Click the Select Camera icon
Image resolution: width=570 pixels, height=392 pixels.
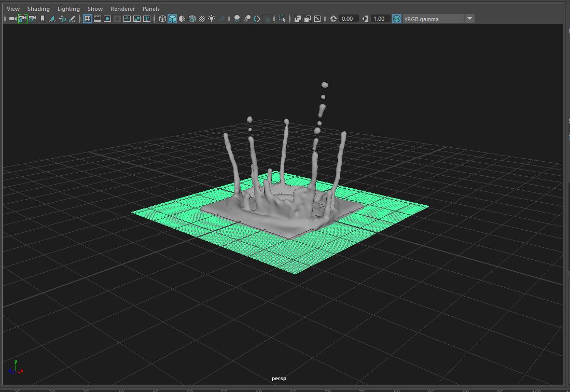pos(13,19)
